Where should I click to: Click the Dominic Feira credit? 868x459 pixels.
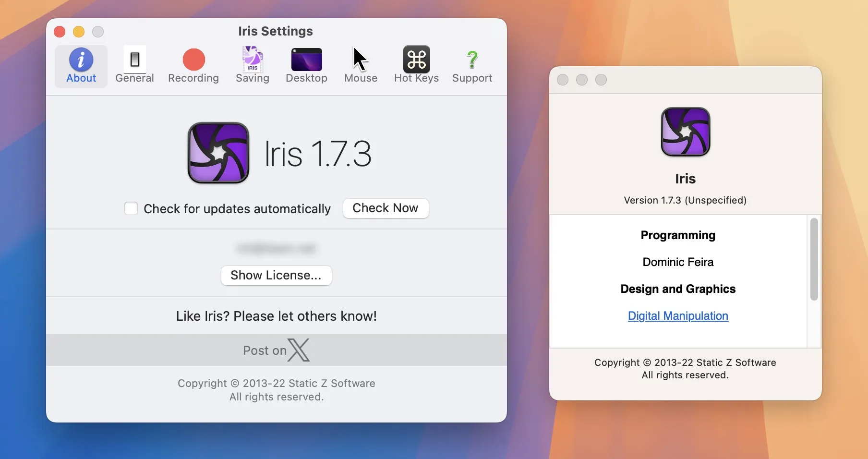click(678, 262)
